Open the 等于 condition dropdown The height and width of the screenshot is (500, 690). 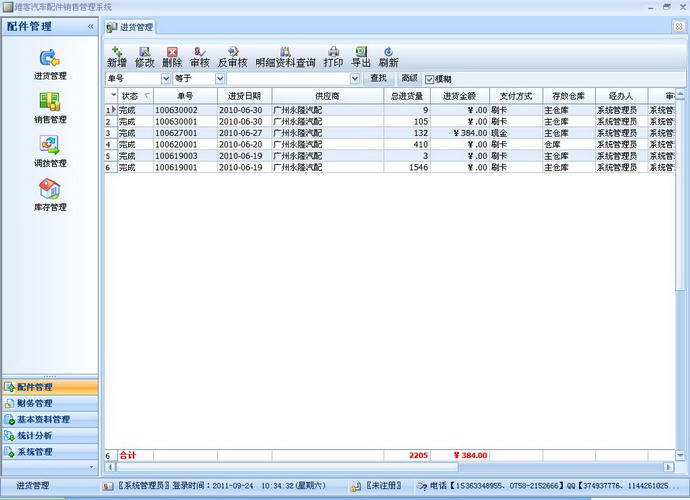coord(220,79)
